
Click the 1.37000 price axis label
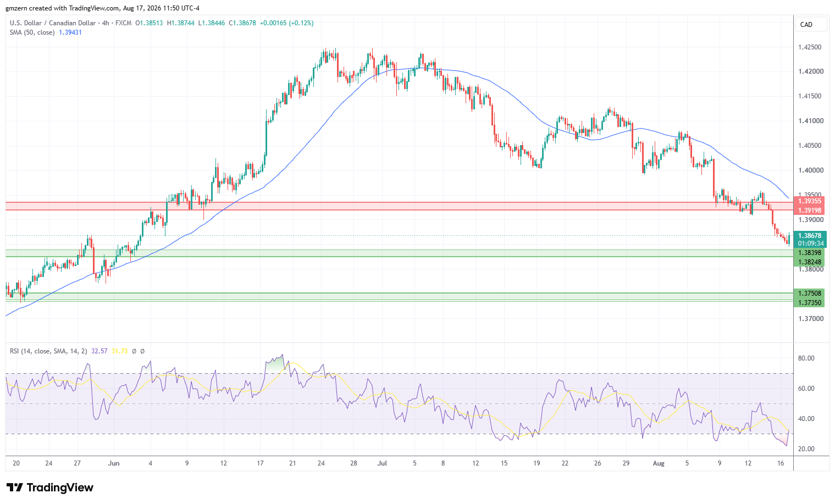tap(810, 319)
